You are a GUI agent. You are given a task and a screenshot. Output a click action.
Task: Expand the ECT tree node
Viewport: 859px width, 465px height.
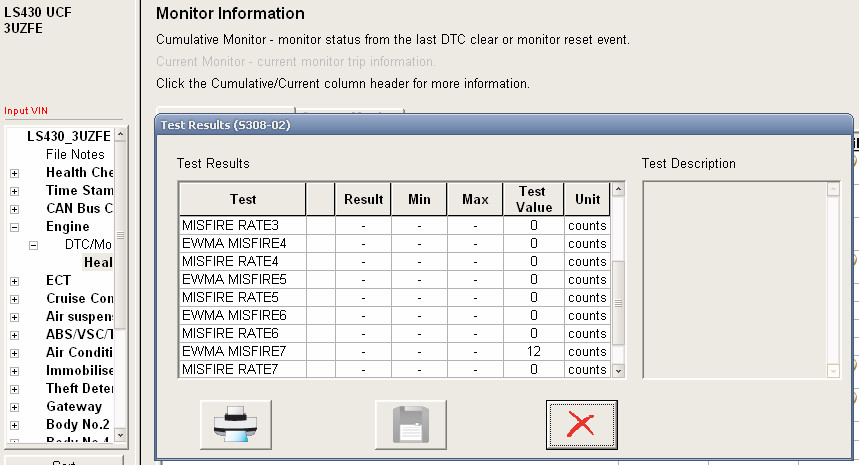pyautogui.click(x=14, y=281)
